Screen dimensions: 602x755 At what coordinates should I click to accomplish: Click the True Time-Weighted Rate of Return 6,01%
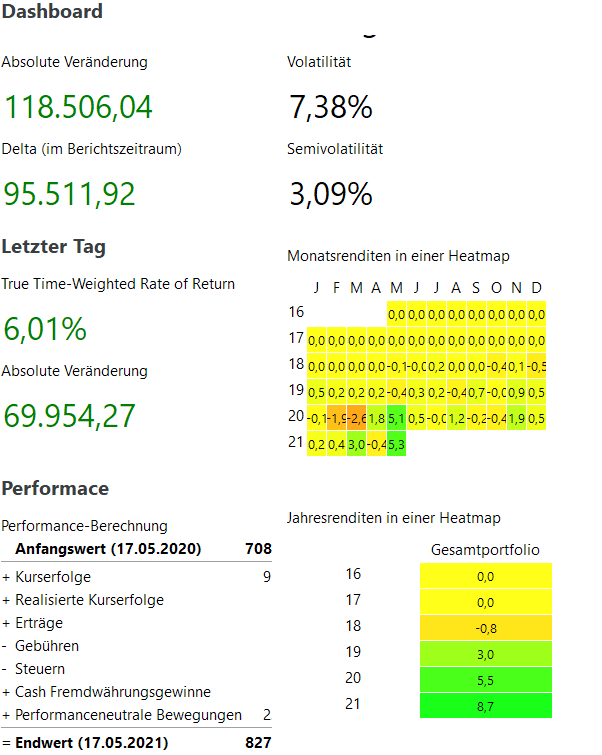point(44,328)
